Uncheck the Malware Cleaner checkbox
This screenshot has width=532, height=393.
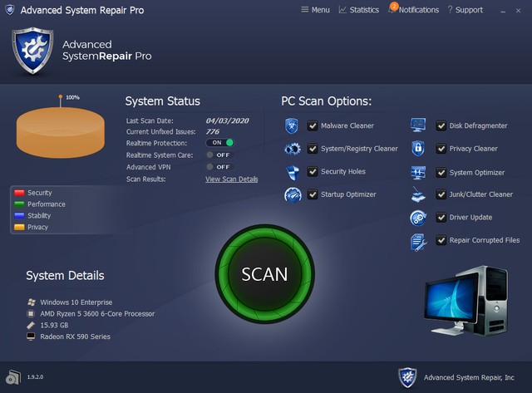point(313,126)
